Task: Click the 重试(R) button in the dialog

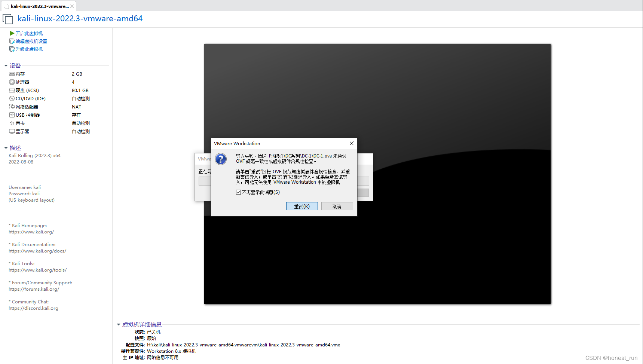Action: pos(302,206)
